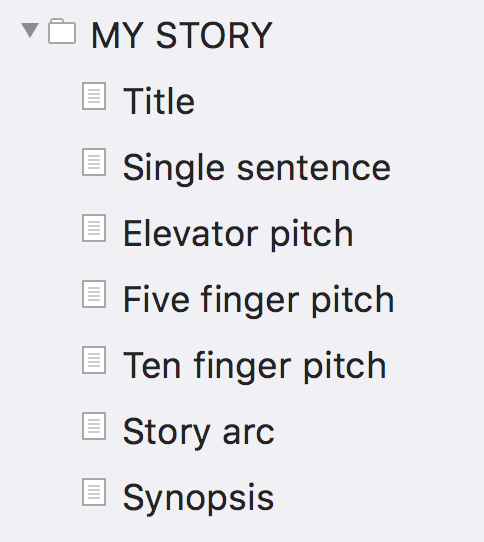This screenshot has width=484, height=542.
Task: Click blank row space right of Story arc label
Action: tap(380, 432)
